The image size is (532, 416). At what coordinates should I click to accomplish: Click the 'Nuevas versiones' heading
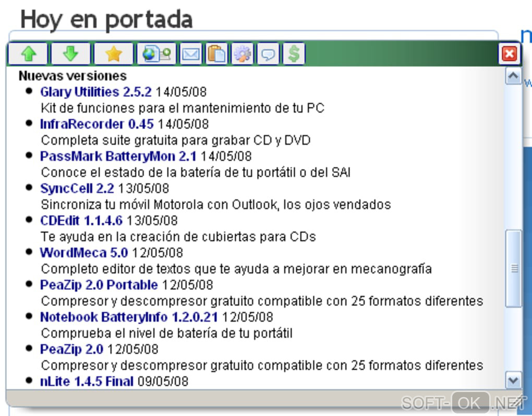click(x=72, y=76)
